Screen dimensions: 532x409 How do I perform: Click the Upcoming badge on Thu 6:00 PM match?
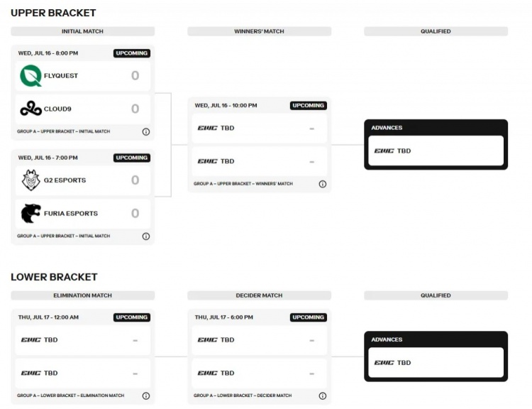coord(309,317)
